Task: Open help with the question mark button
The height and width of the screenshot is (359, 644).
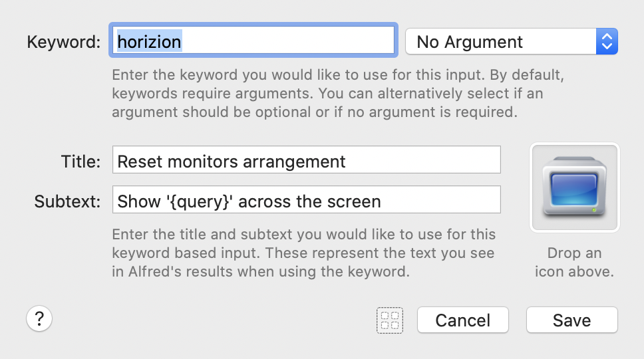Action: pos(39,319)
